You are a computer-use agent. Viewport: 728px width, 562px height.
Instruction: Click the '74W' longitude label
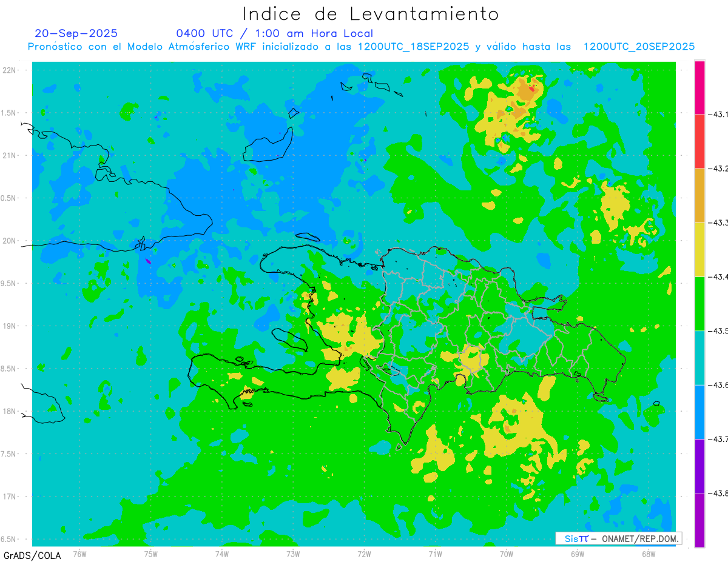221,554
